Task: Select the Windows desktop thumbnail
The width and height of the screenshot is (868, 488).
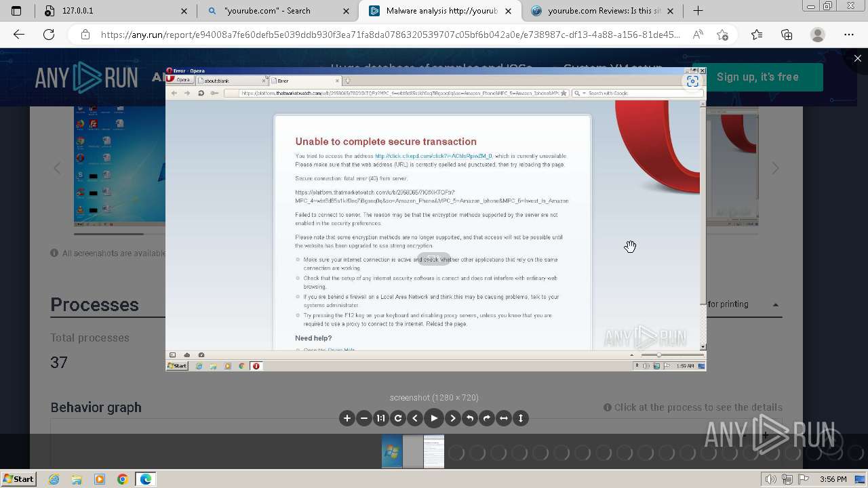Action: coord(392,451)
